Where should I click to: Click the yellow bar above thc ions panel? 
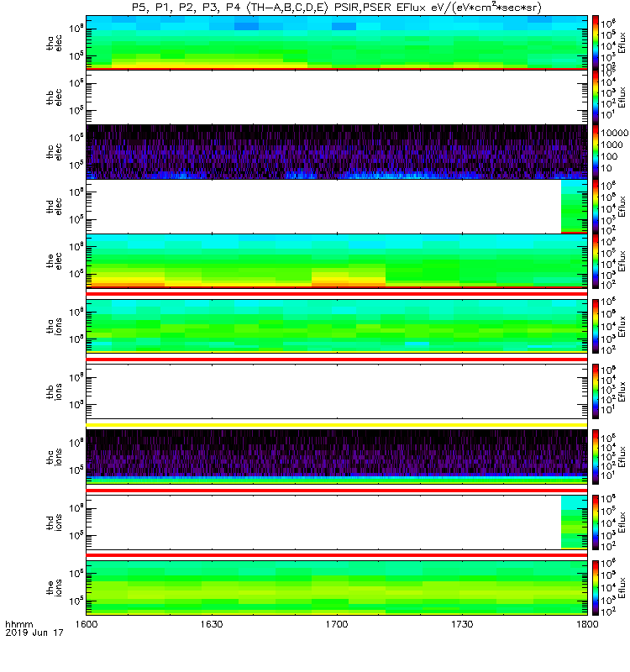click(x=337, y=425)
